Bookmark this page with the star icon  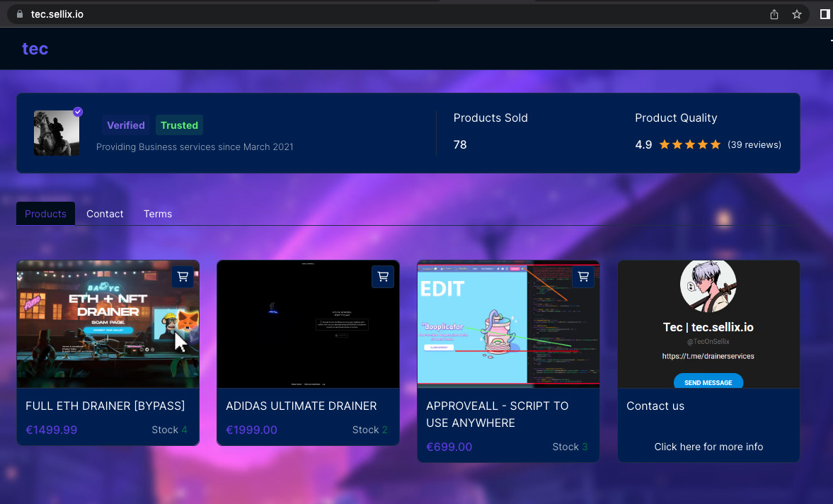[797, 14]
